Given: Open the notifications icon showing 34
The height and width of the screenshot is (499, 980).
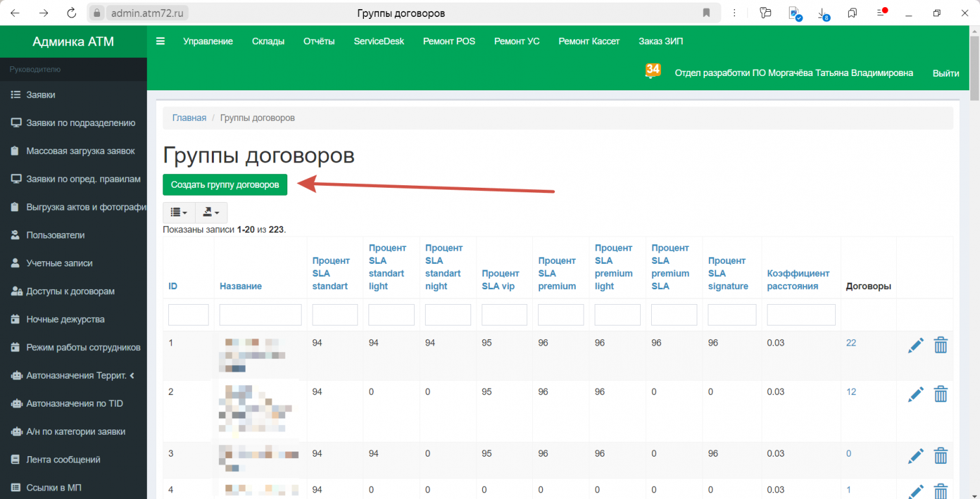Looking at the screenshot, I should [x=652, y=71].
